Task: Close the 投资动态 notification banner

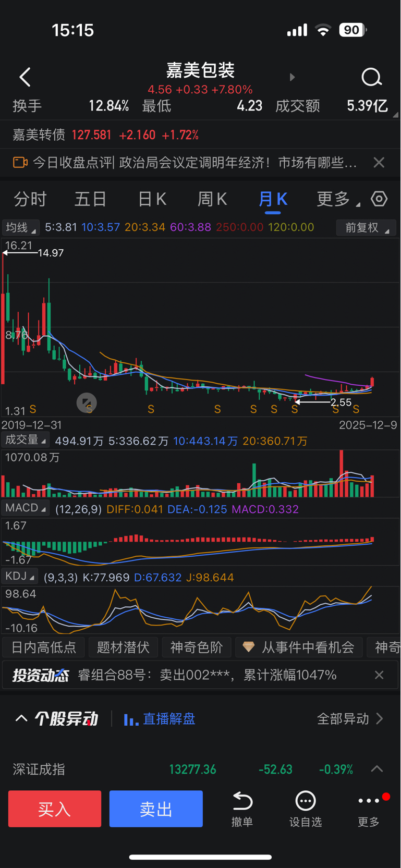Action: (379, 675)
